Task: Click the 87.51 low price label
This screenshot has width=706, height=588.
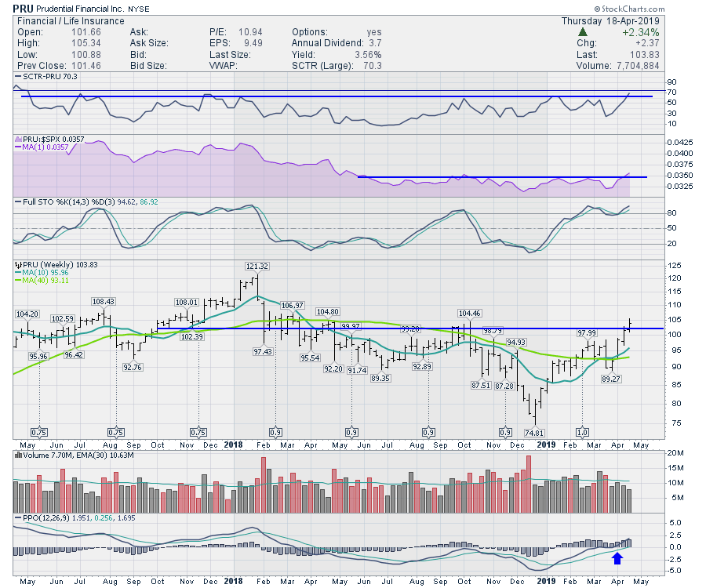Action: 481,386
